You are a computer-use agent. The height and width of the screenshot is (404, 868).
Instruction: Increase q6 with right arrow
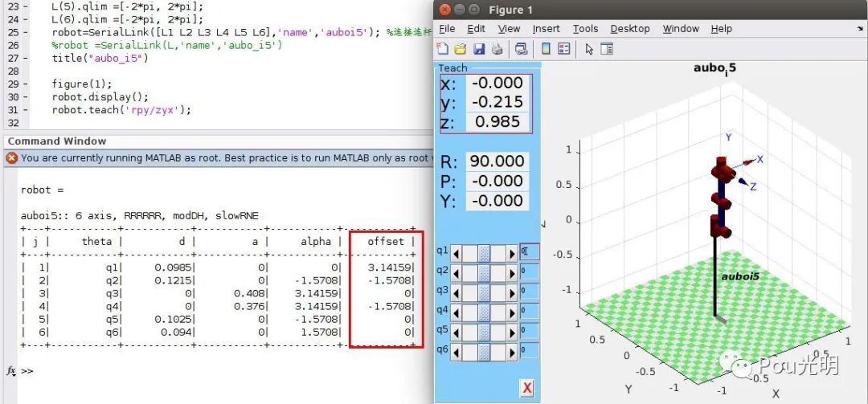tap(511, 352)
